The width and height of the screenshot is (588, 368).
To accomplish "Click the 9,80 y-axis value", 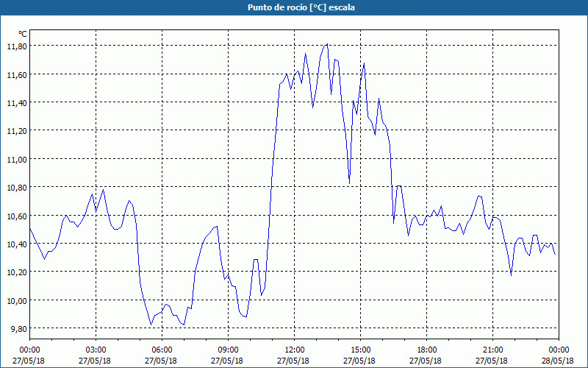I will coord(19,329).
